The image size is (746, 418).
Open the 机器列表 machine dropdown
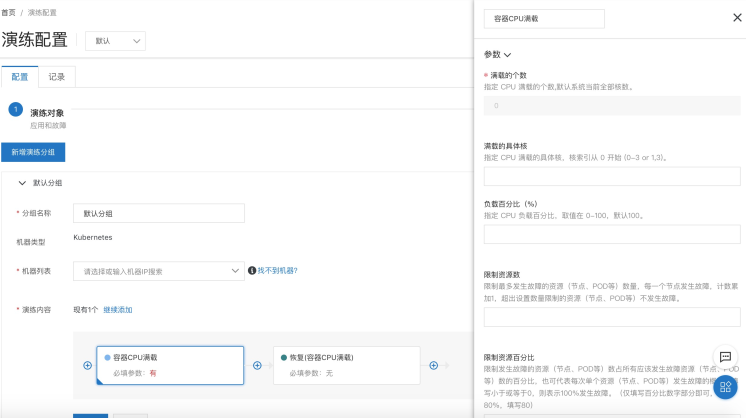159,271
